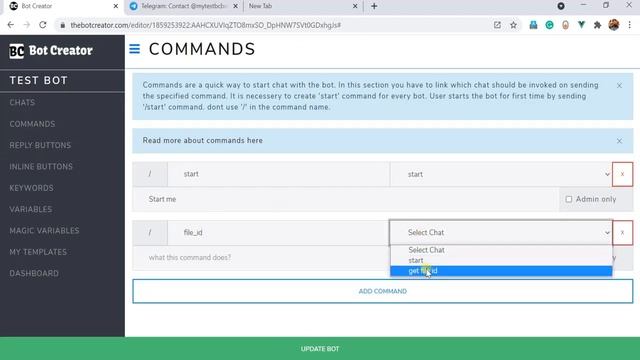
Task: Open the start command chat dropdown
Action: (501, 174)
